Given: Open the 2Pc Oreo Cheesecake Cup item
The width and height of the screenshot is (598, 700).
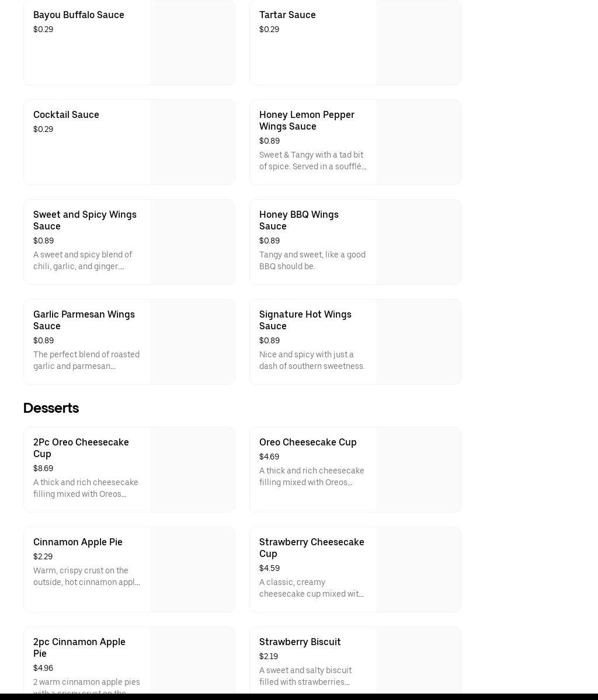Looking at the screenshot, I should tap(81, 448).
